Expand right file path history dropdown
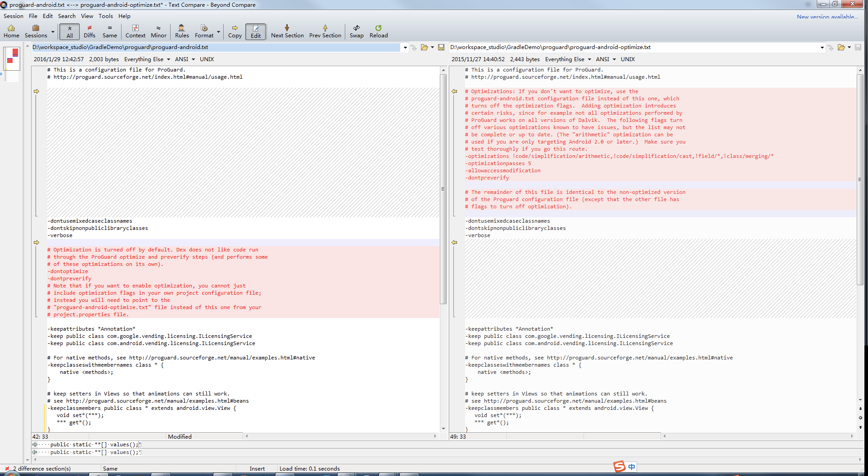868x476 pixels. [822, 47]
